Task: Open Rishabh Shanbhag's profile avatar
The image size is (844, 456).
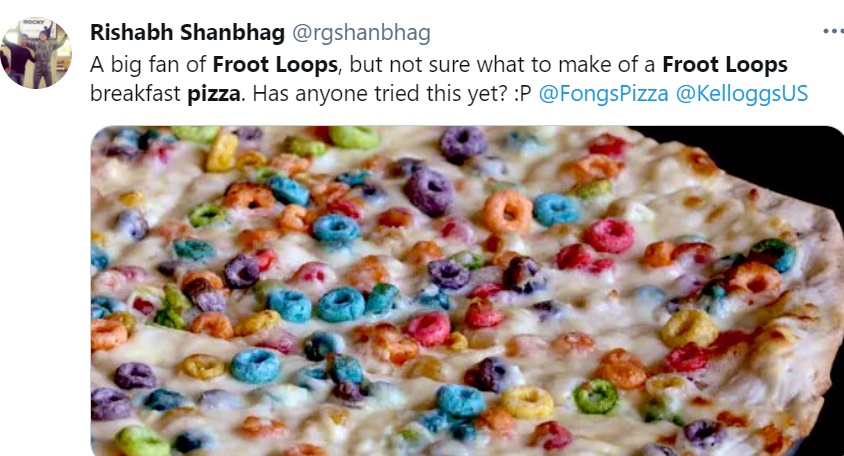Action: pos(36,53)
